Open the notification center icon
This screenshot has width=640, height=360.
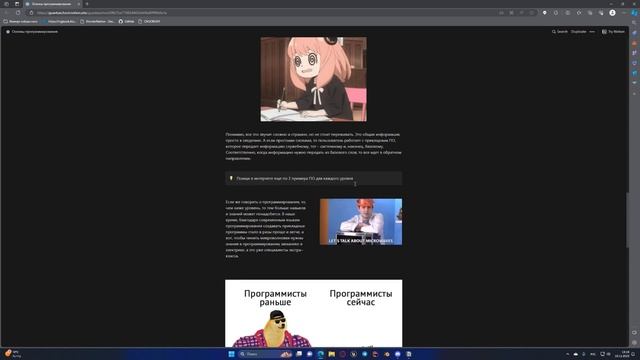point(634,354)
